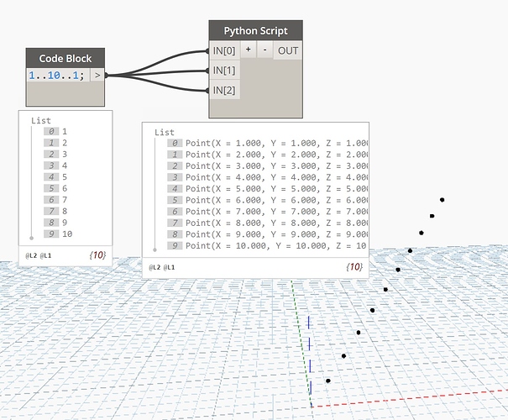The image size is (508, 420).
Task: Select Point row X = 3.000
Action: click(x=268, y=165)
